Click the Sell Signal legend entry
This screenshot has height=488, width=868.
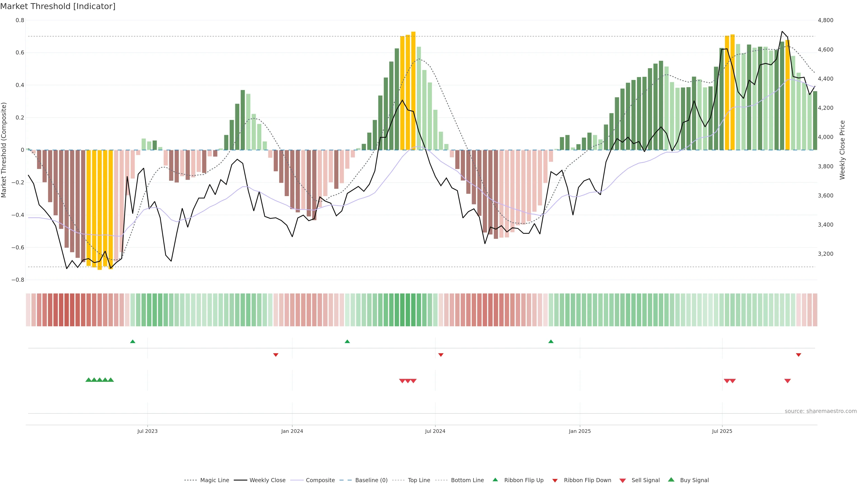[x=645, y=480]
